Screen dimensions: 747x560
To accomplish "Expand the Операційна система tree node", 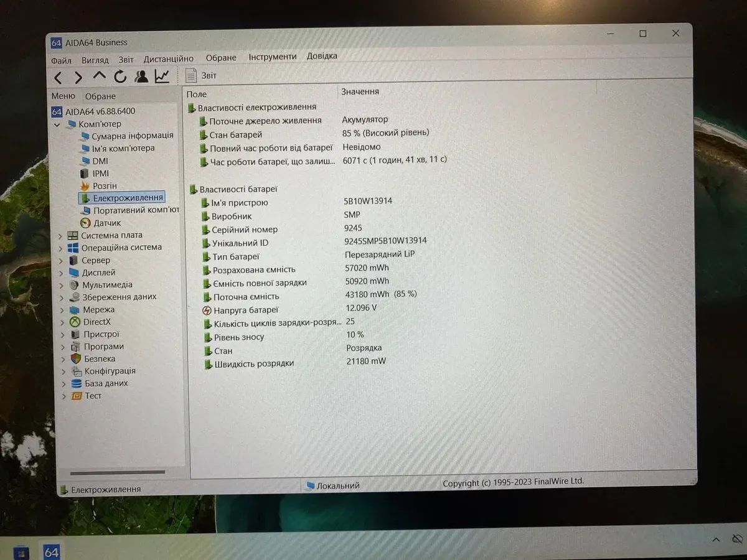I will (x=60, y=248).
